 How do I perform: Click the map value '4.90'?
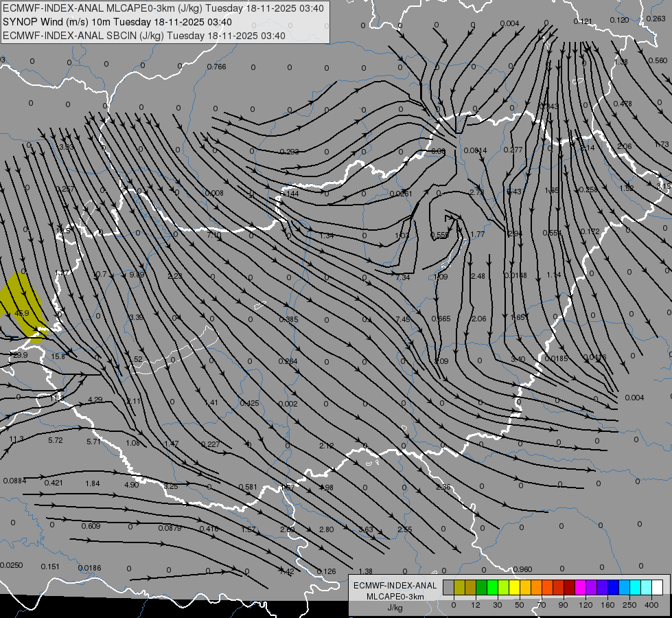pos(132,485)
